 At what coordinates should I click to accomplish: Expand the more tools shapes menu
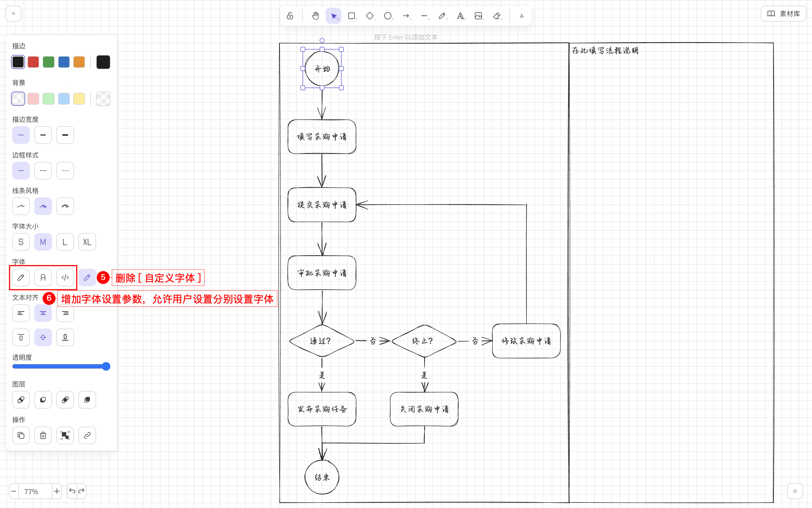click(522, 16)
